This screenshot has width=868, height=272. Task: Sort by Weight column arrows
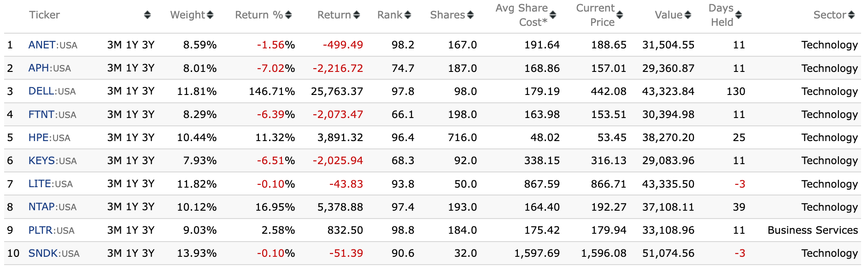click(210, 15)
